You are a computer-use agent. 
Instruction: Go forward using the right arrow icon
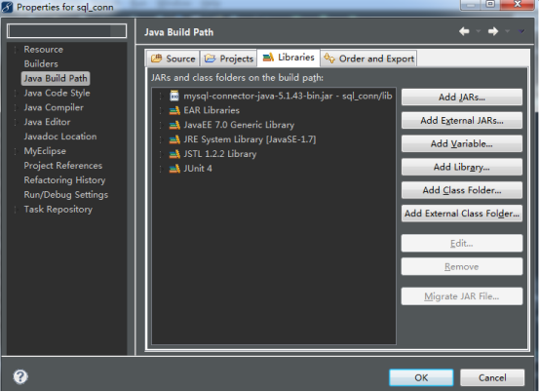pyautogui.click(x=493, y=31)
